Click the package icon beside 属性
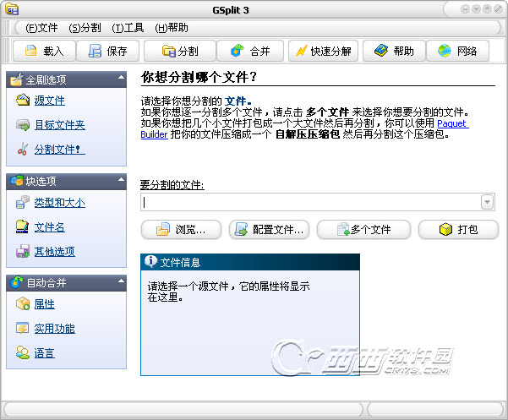 (x=23, y=303)
